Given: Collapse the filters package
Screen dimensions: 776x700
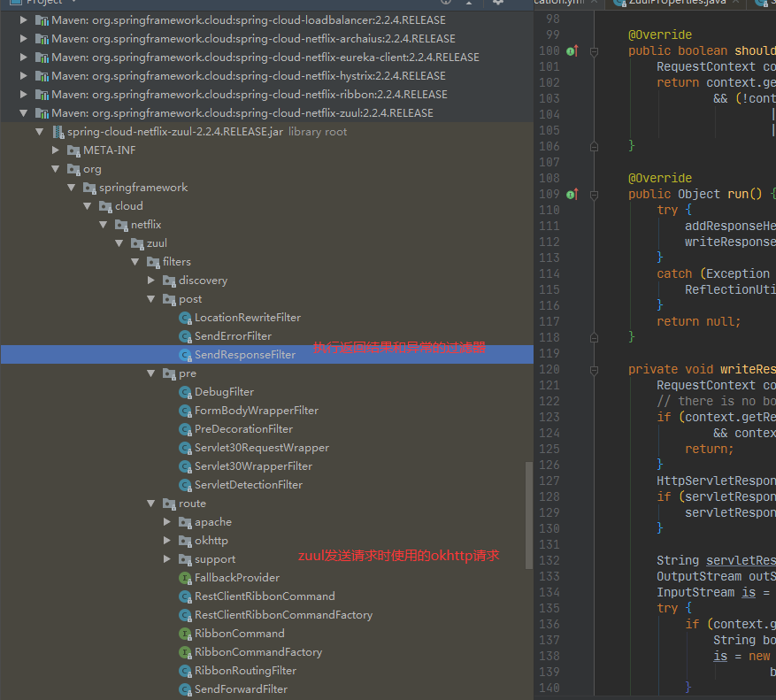Looking at the screenshot, I should [134, 262].
